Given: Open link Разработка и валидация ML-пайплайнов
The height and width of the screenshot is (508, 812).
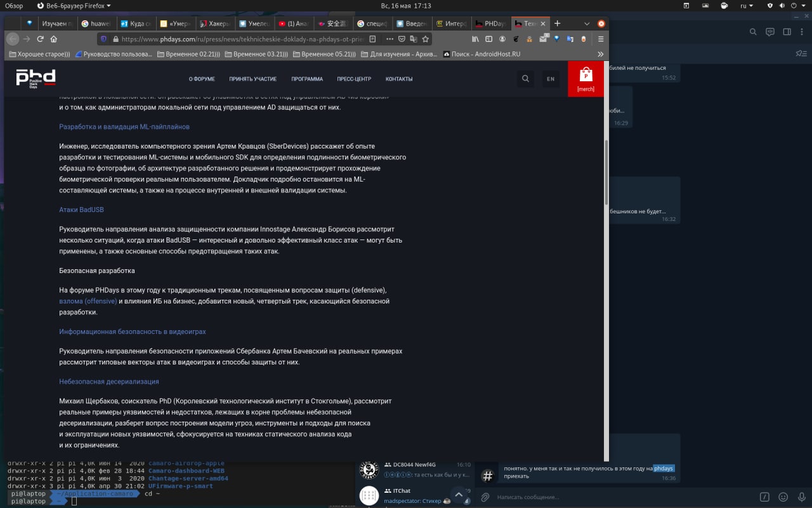Looking at the screenshot, I should [x=124, y=127].
